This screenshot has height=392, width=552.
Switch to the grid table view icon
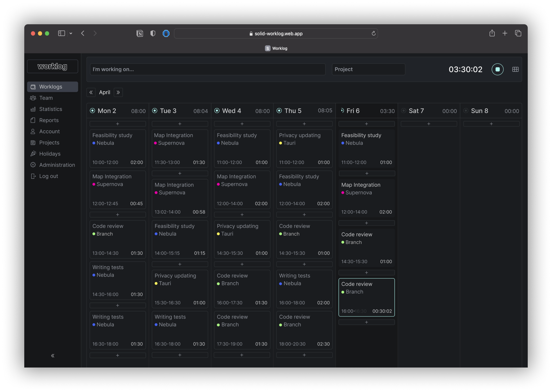[515, 69]
